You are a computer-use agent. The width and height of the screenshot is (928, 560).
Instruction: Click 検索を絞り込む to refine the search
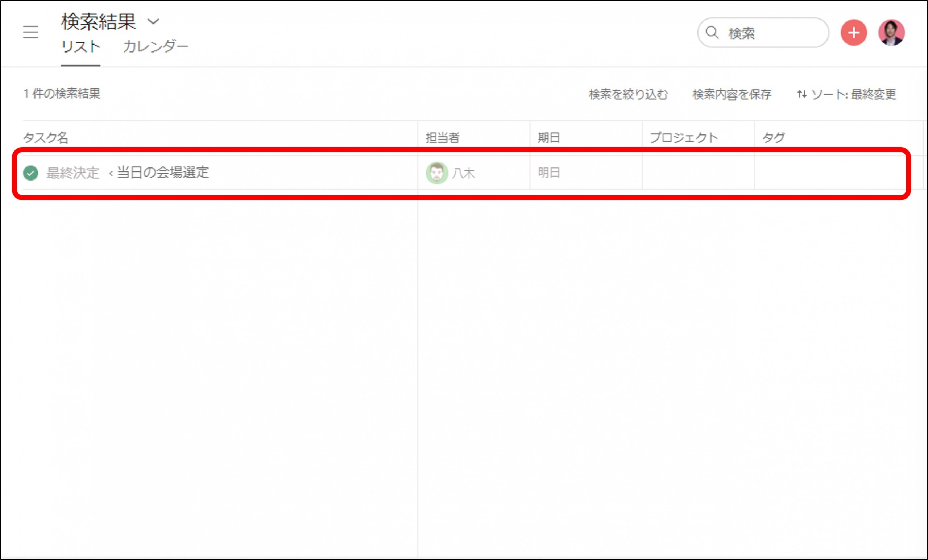[x=628, y=94]
